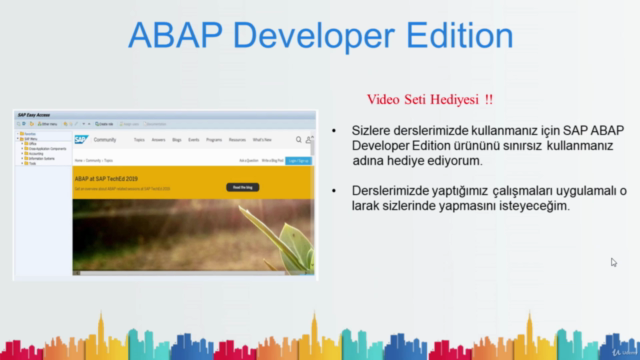The width and height of the screenshot is (640, 360).
Task: Click the ABAP at SAP TechEd 2019 headline
Action: point(106,179)
